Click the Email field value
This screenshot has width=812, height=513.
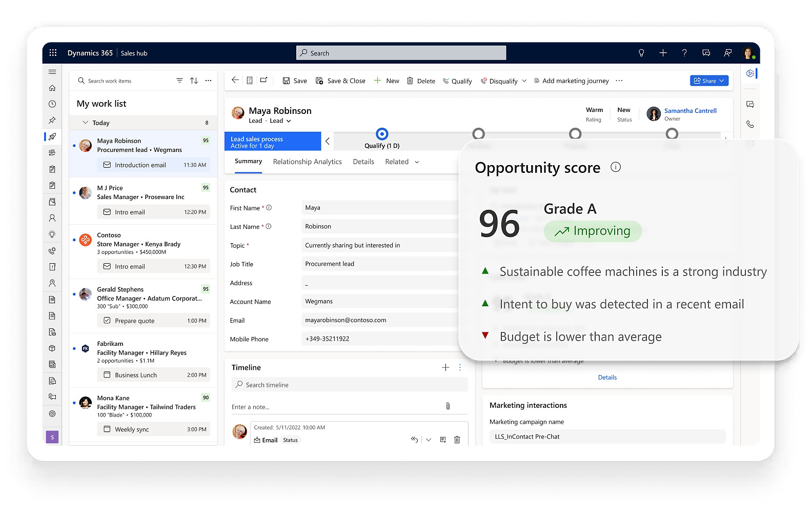coord(379,320)
